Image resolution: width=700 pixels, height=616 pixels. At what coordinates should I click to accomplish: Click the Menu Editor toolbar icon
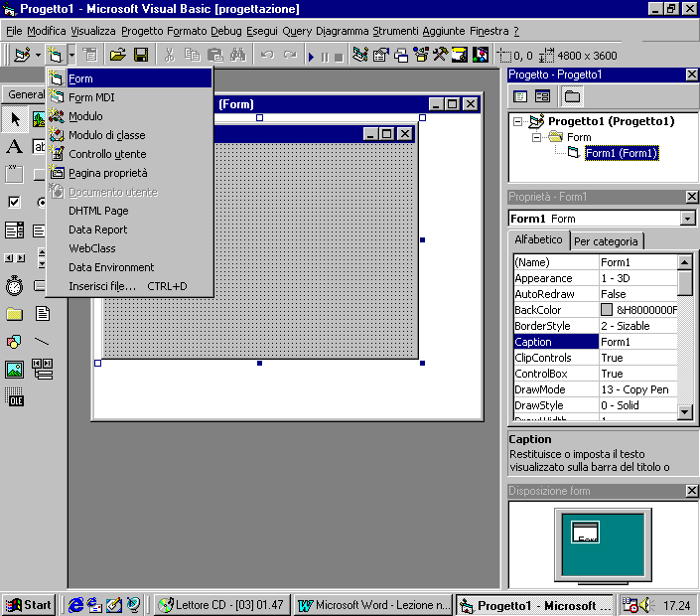90,56
